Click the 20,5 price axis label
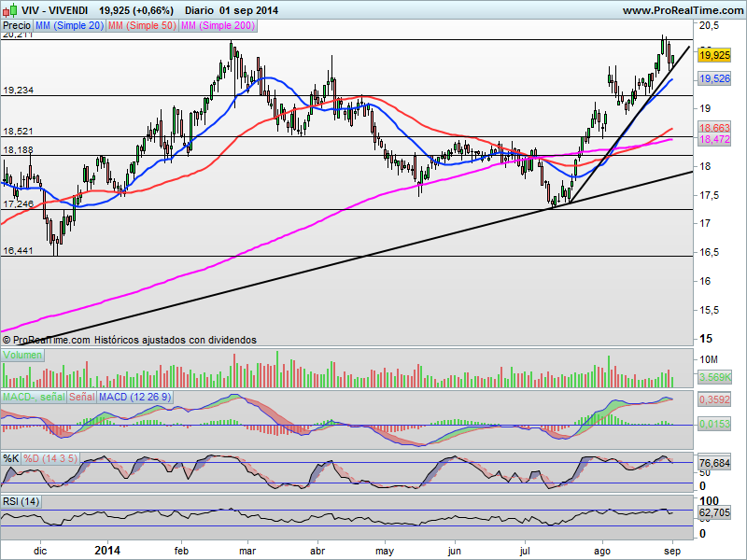This screenshot has height=560, width=747. [710, 26]
